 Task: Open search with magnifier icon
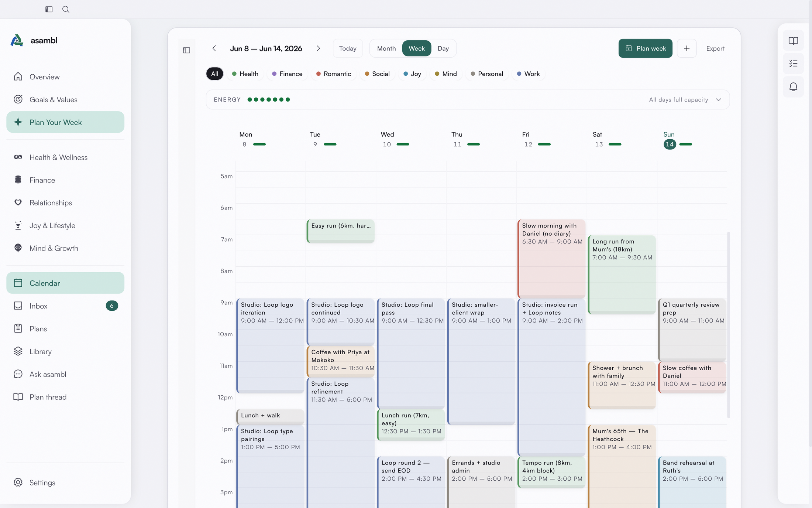pos(66,9)
